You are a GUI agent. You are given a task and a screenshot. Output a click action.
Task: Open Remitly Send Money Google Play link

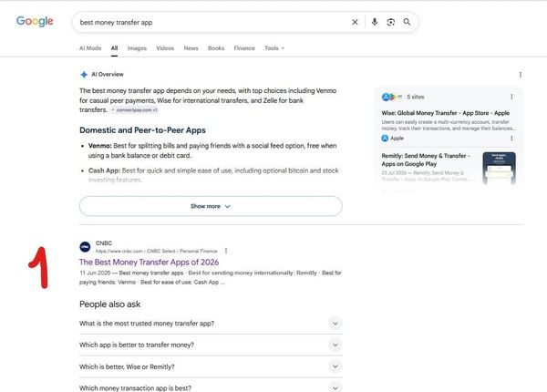[x=425, y=160]
